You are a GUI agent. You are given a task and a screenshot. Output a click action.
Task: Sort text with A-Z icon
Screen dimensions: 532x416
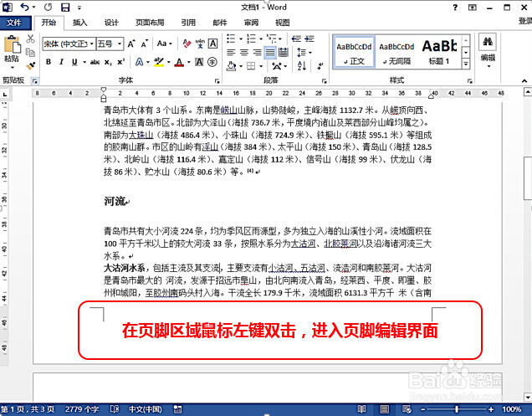302,65
